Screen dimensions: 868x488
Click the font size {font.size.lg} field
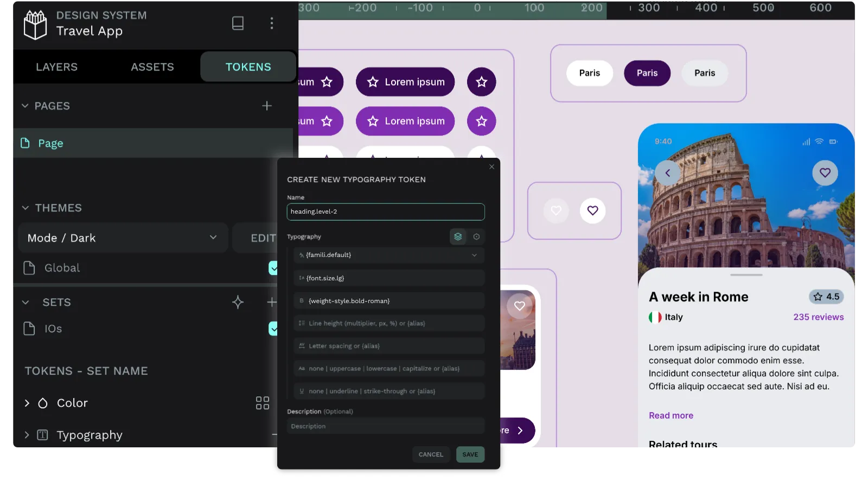tap(389, 278)
